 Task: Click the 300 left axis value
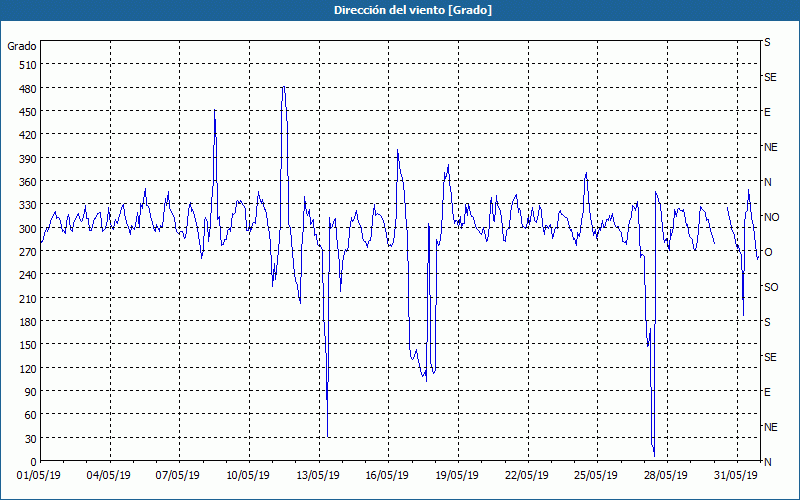(28, 229)
